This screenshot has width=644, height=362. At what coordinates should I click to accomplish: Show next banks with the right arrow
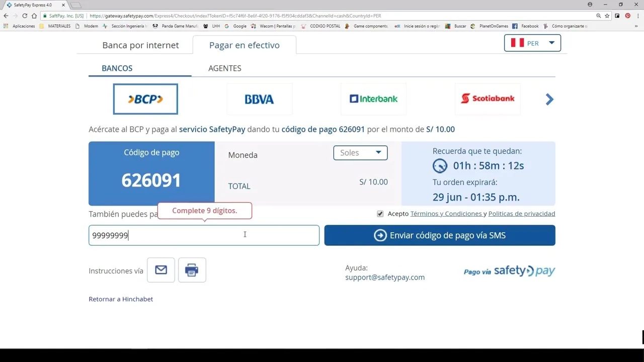(x=549, y=99)
